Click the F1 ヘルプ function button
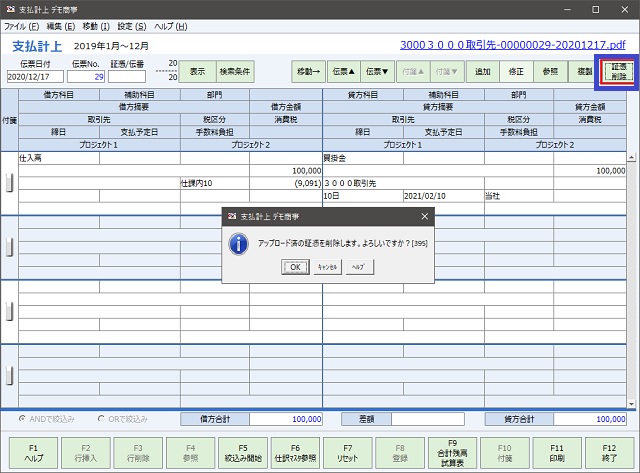Screen dimensions: 640x473 pyautogui.click(x=33, y=453)
